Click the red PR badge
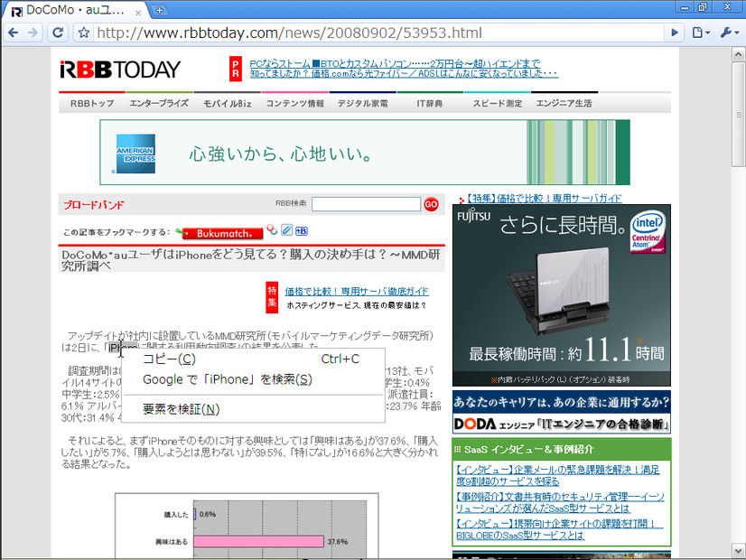Screen dimensions: 746x560 [236, 69]
